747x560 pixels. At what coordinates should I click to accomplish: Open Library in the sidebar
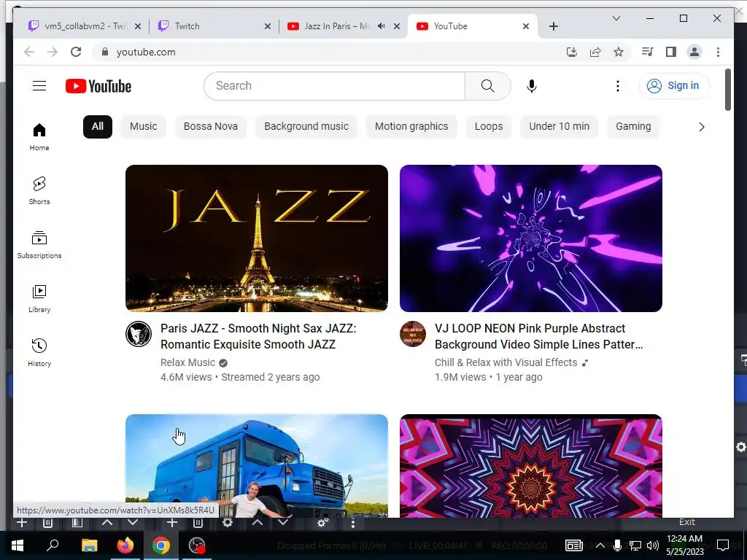point(39,298)
